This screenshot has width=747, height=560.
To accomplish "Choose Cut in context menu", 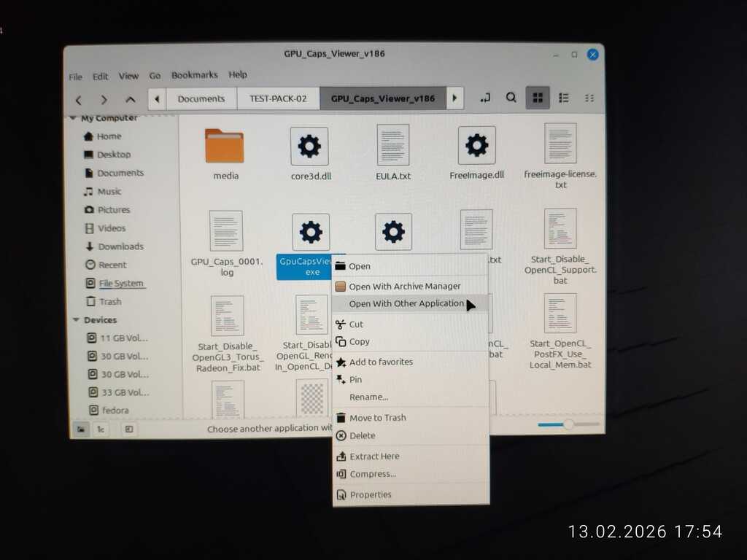I will click(411, 324).
